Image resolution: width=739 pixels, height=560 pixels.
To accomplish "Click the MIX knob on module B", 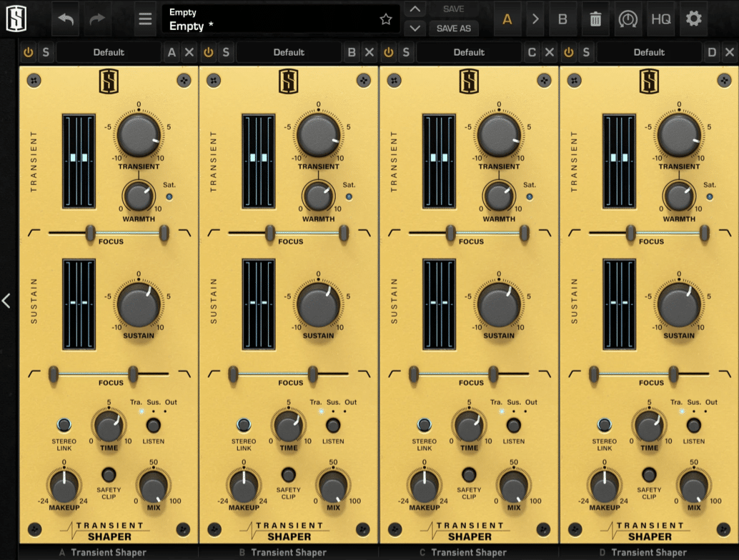I will 333,486.
